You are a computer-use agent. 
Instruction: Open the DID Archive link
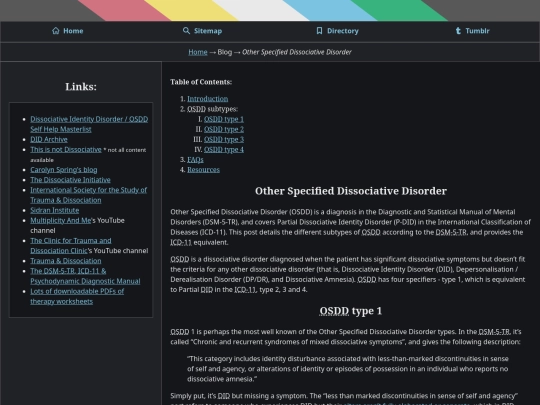coord(49,139)
